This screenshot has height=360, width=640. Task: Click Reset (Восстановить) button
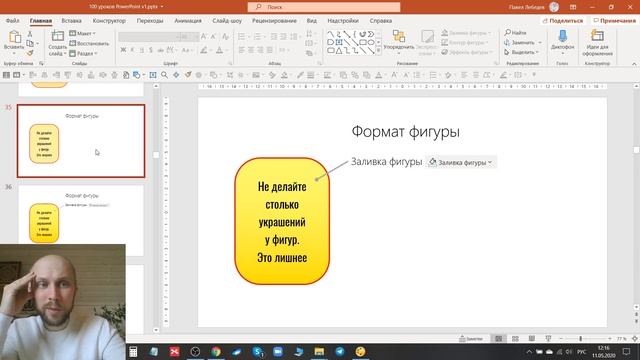(89, 43)
